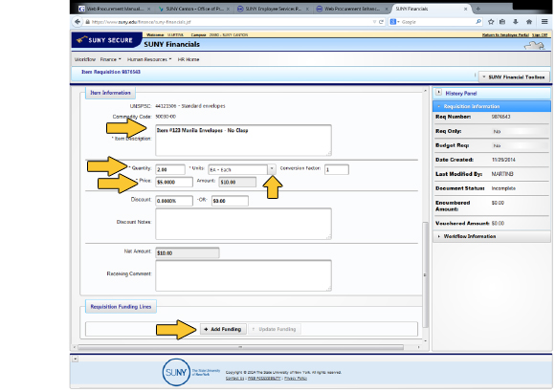555x392 pixels.
Task: Click the vertical scrollbar of item form
Action: tap(426, 274)
